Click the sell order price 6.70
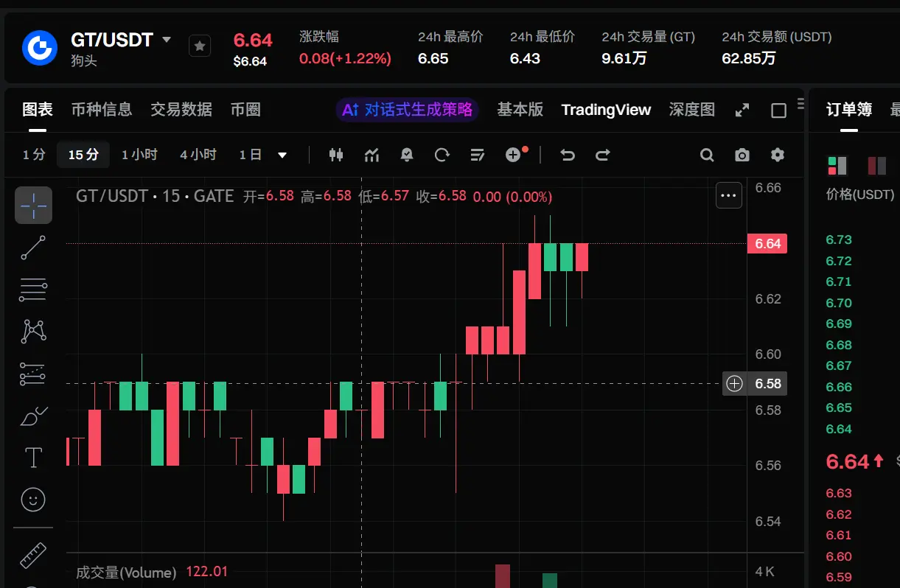 839,303
